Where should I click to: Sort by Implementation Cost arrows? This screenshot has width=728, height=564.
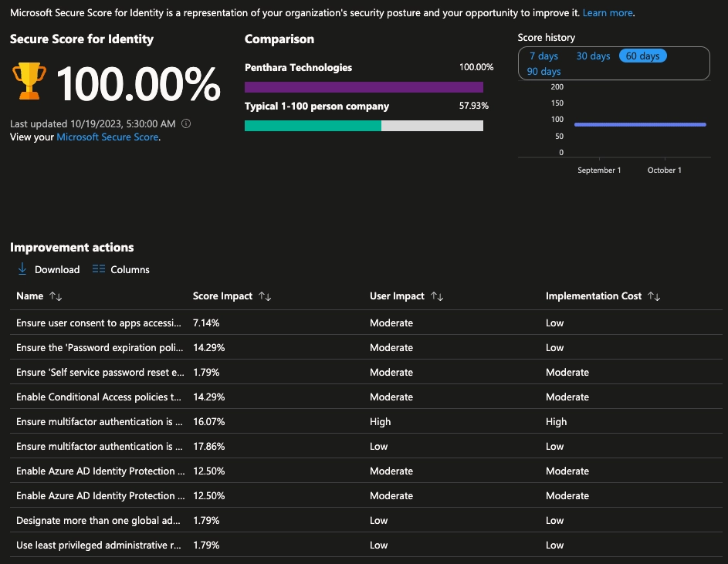click(654, 296)
